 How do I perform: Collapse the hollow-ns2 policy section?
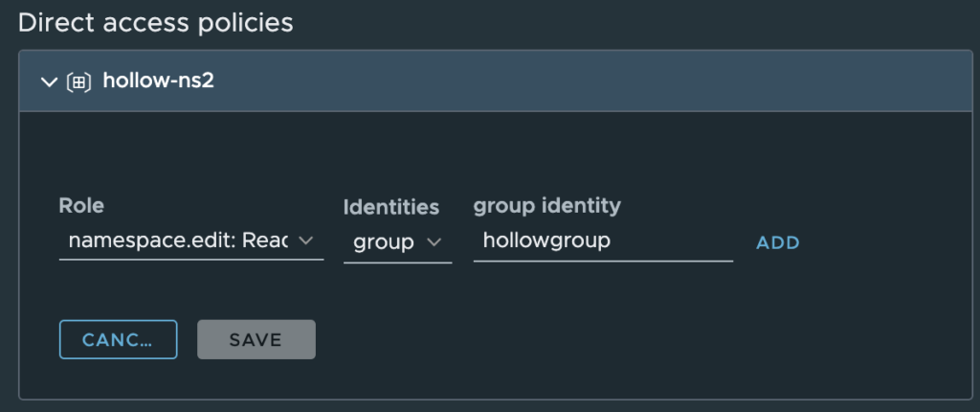[50, 81]
